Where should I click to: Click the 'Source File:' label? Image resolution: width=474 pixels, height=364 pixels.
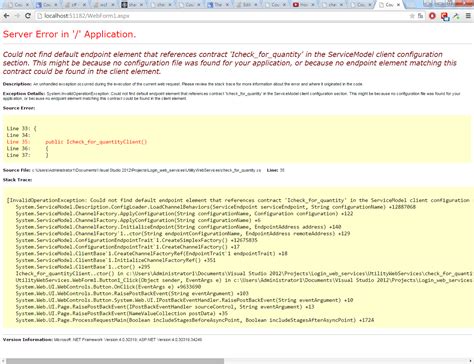pyautogui.click(x=17, y=170)
